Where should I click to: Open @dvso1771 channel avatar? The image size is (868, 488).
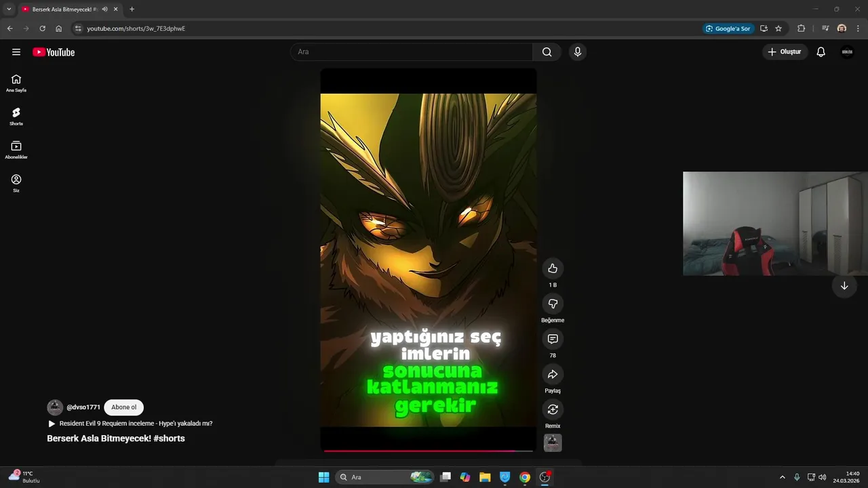(x=55, y=407)
